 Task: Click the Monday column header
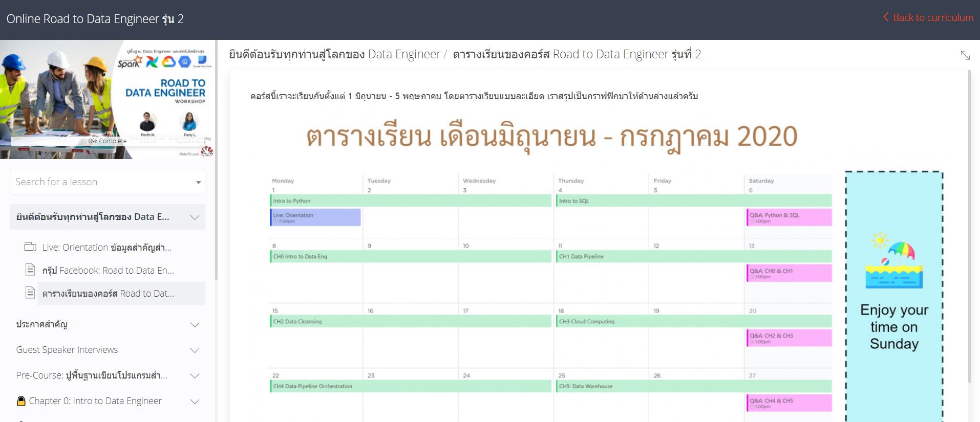283,181
